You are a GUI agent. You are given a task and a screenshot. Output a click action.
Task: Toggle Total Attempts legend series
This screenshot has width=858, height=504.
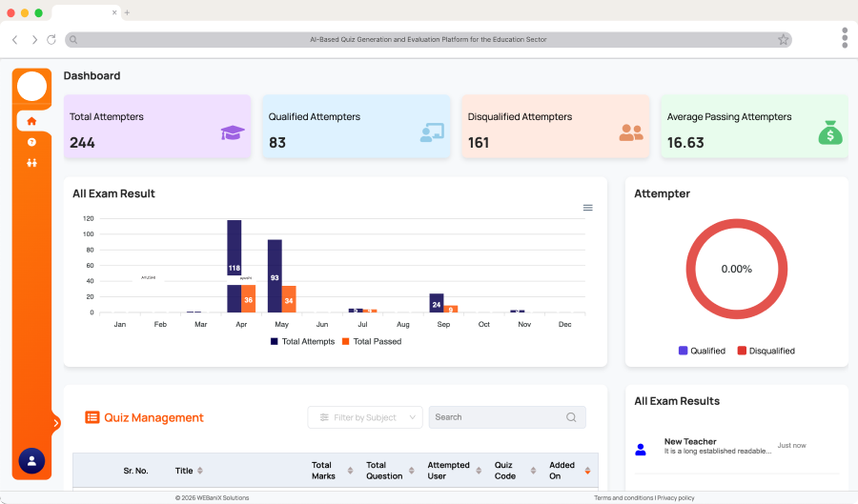(x=302, y=341)
